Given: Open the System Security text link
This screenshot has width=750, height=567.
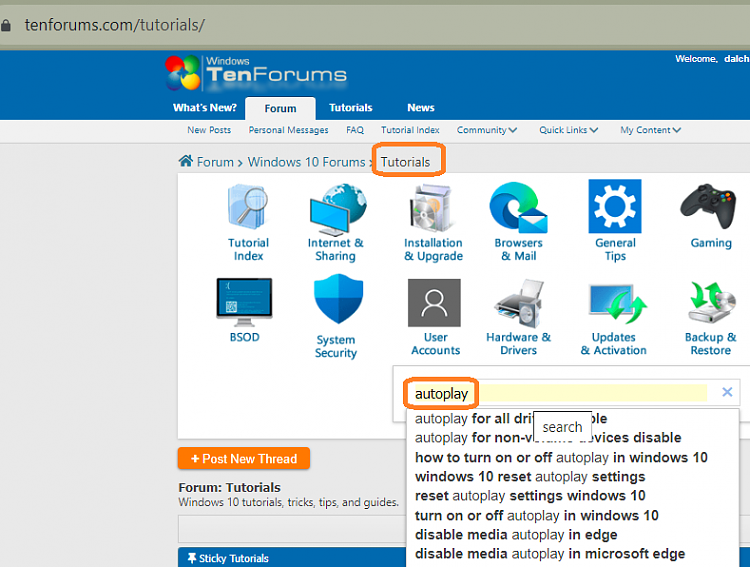Looking at the screenshot, I should [336, 346].
